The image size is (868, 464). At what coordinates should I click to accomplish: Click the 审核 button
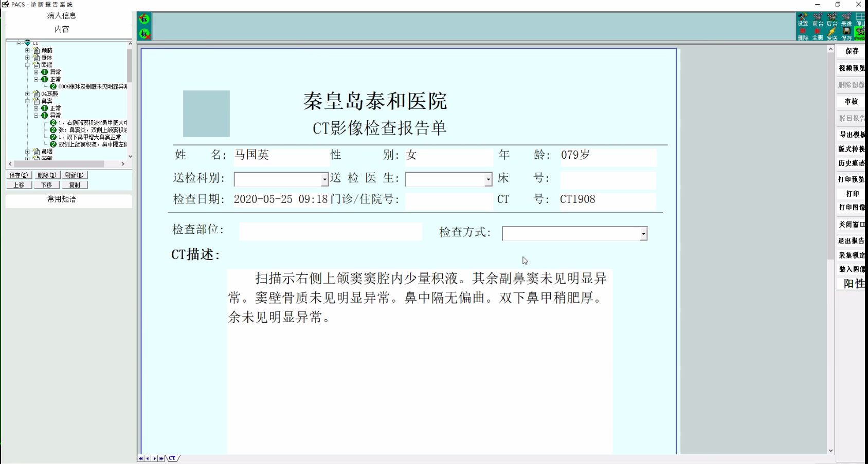click(x=852, y=102)
